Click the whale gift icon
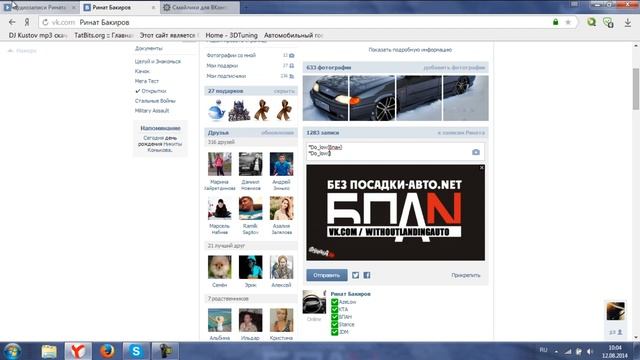The height and width of the screenshot is (360, 640). [x=216, y=110]
